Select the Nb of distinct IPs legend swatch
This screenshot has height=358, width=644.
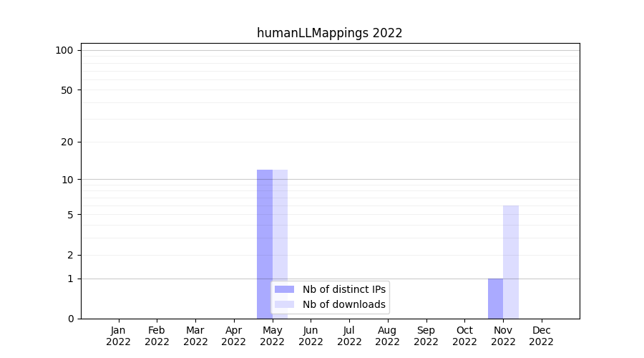(284, 289)
